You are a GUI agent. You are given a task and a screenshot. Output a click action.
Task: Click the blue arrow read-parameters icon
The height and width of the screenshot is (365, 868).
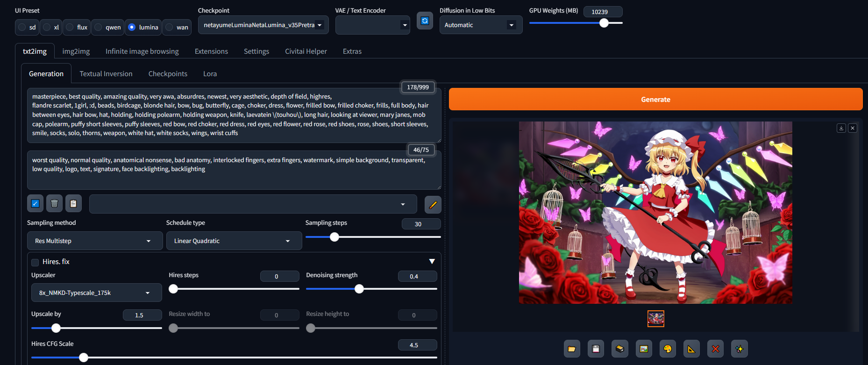click(x=35, y=203)
